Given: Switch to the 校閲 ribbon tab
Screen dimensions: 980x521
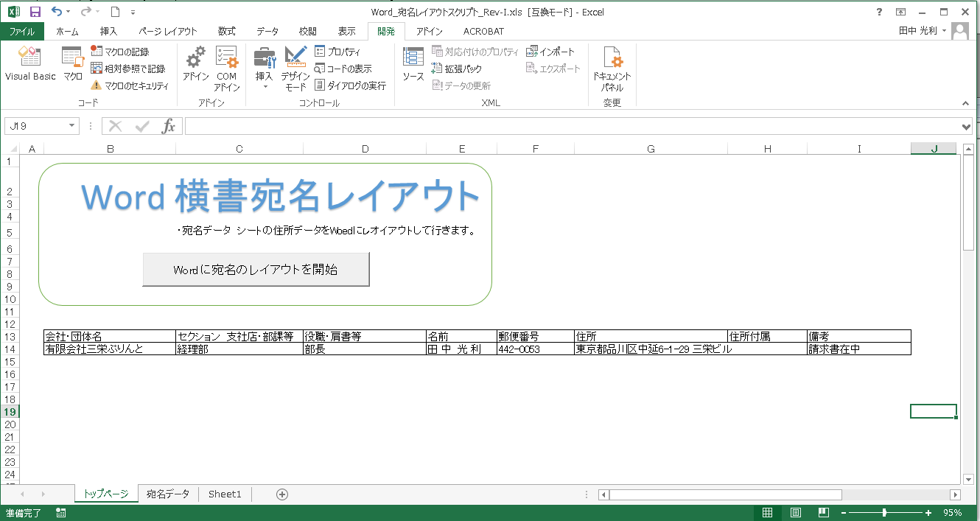Looking at the screenshot, I should click(308, 32).
